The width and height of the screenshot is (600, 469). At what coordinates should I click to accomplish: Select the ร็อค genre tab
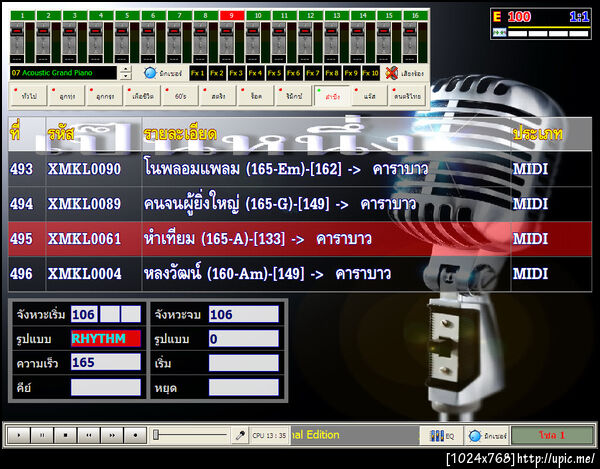pyautogui.click(x=256, y=96)
